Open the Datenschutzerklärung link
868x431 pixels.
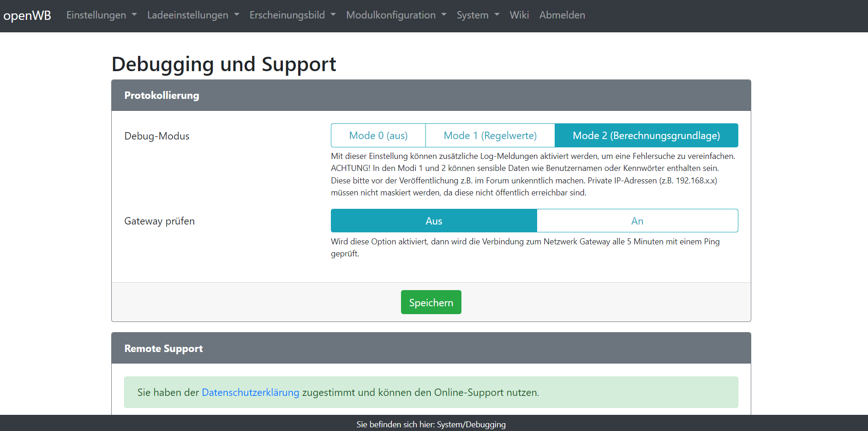pyautogui.click(x=250, y=392)
